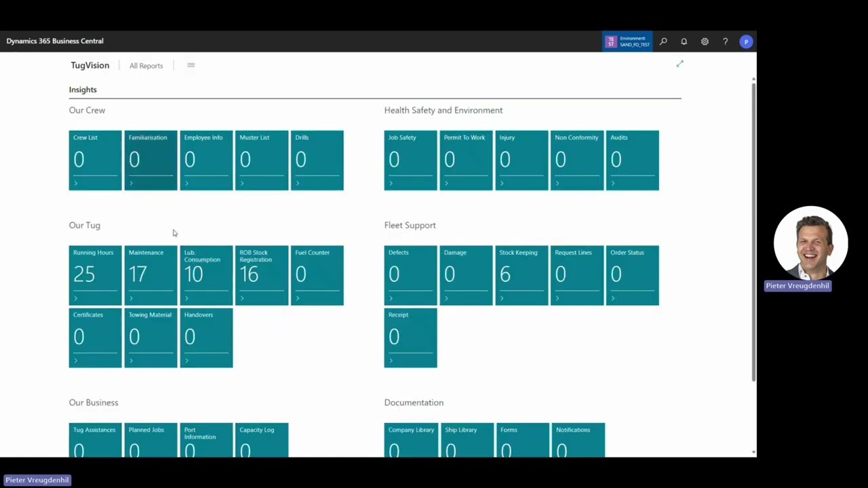Viewport: 868px width, 488px height.
Task: Open the Audits tile
Action: pos(632,160)
